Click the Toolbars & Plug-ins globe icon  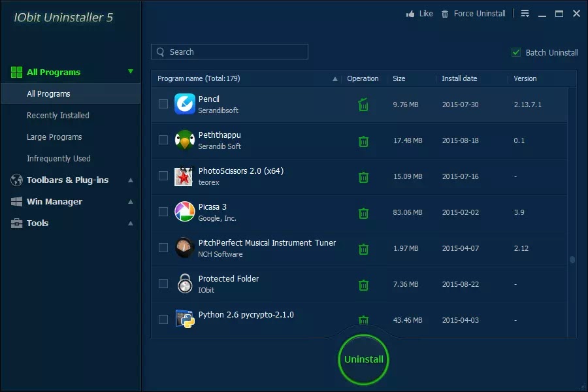point(16,180)
